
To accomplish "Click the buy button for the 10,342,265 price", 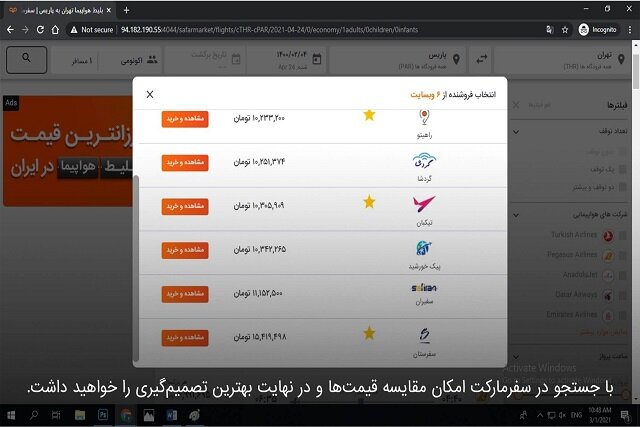I will click(x=185, y=250).
